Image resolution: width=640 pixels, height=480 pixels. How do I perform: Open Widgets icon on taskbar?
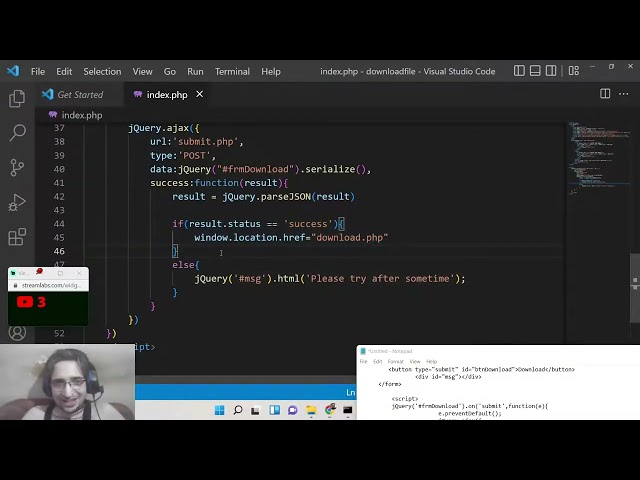(x=274, y=410)
